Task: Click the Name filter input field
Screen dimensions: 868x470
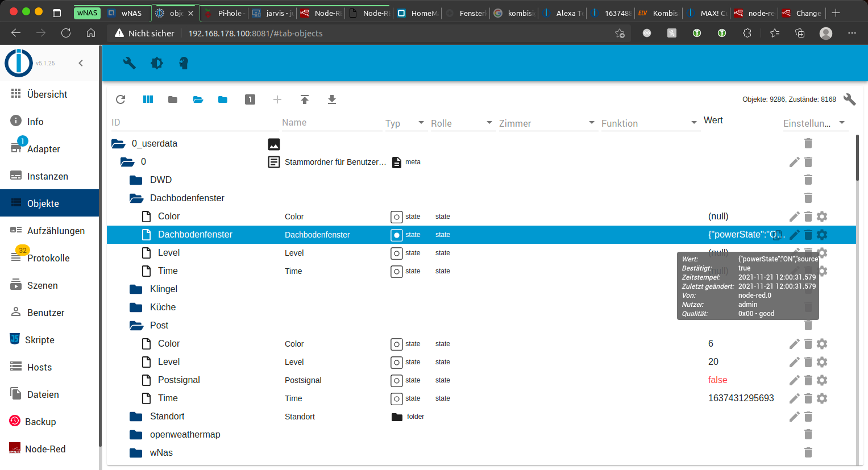Action: (x=332, y=123)
